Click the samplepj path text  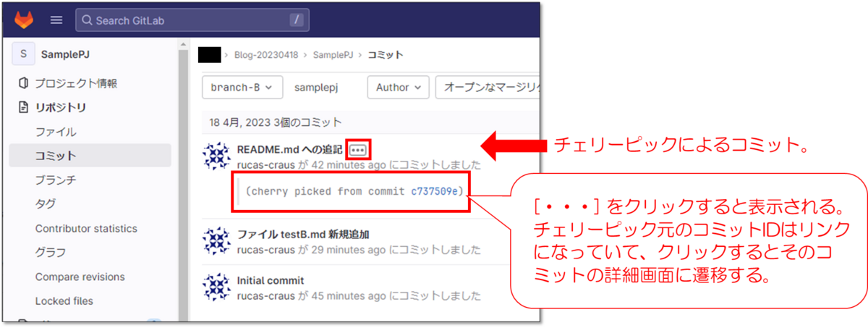316,87
